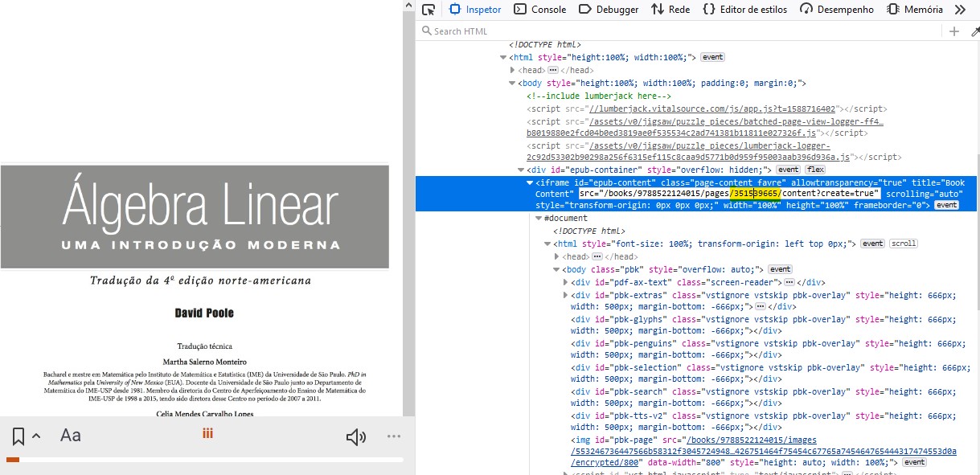Click the David Poole author name

pos(204,313)
